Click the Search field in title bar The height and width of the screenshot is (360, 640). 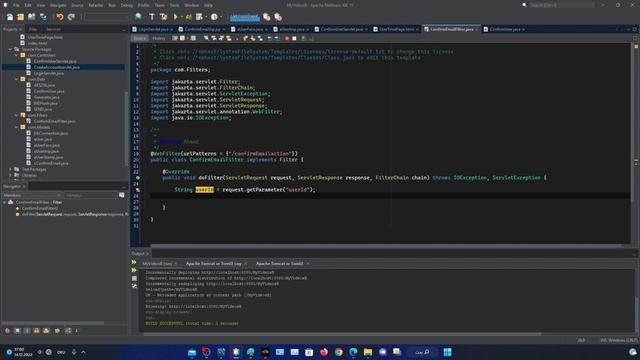pyautogui.click(x=562, y=5)
